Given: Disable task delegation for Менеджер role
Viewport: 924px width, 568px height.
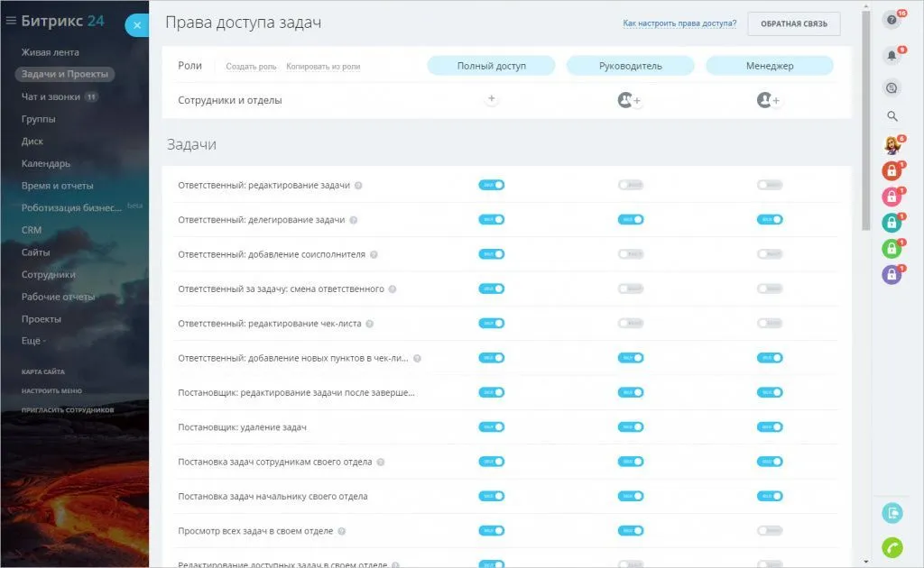Looking at the screenshot, I should tap(770, 219).
